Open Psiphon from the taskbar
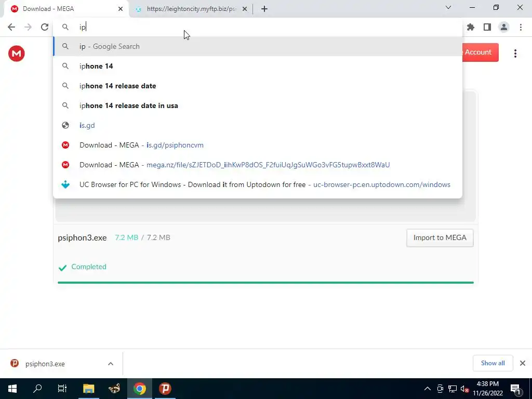This screenshot has width=532, height=399. point(165,389)
